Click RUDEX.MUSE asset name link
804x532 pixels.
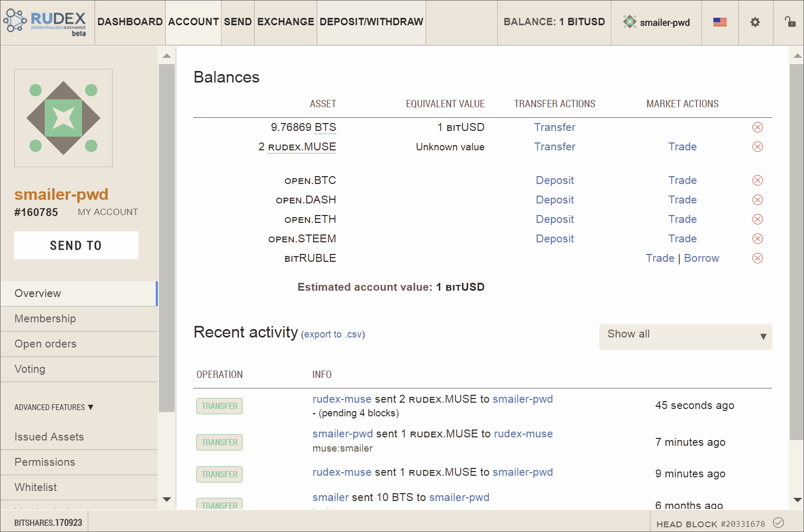click(x=302, y=147)
